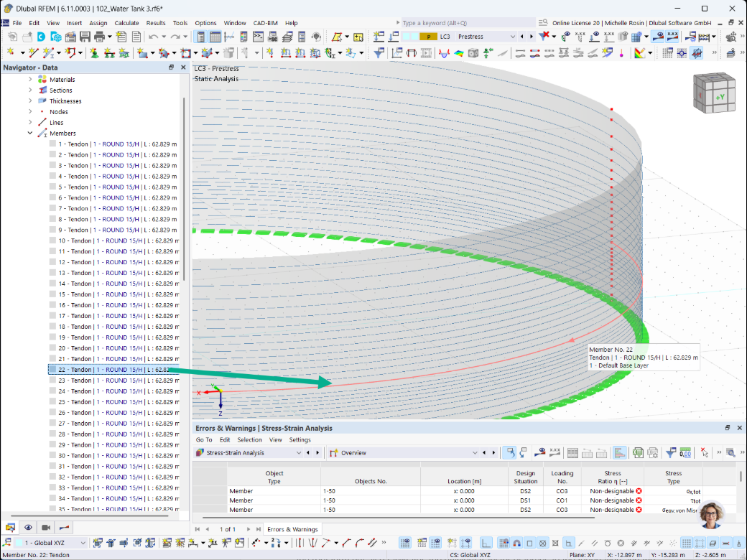Go to previous load case arrow
747x560 pixels.
[x=521, y=37]
